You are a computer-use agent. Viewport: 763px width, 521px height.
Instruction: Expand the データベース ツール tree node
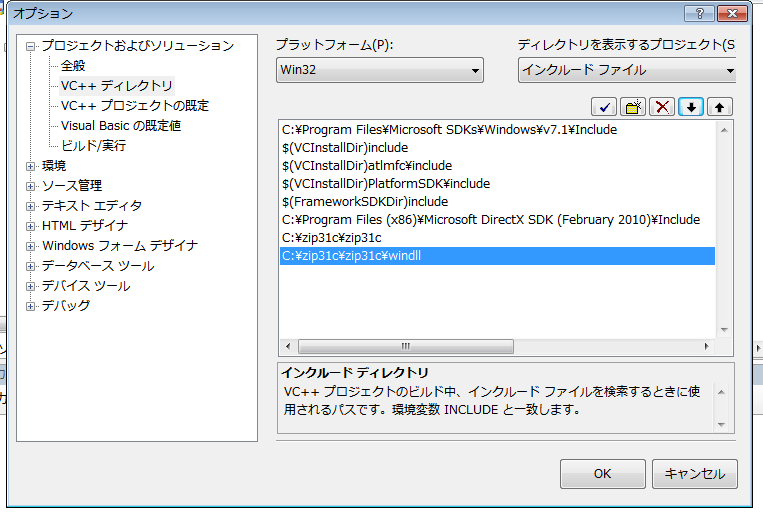coord(30,267)
